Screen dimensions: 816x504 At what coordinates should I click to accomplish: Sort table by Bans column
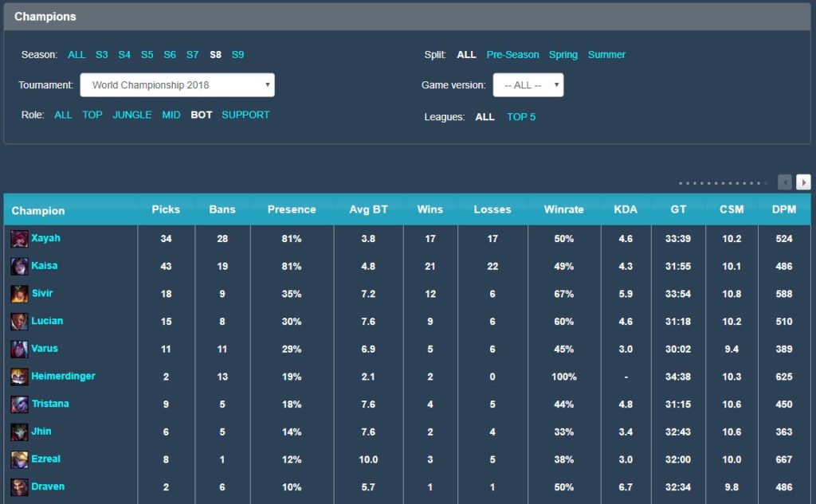pyautogui.click(x=222, y=209)
